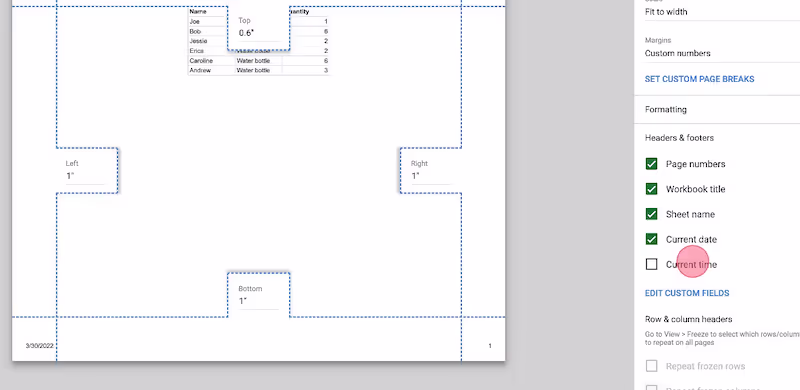Uncheck the Page numbers checkbox

pyautogui.click(x=651, y=164)
